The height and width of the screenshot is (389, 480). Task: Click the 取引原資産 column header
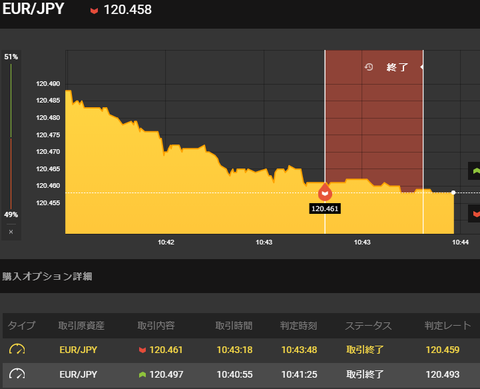[x=81, y=325]
